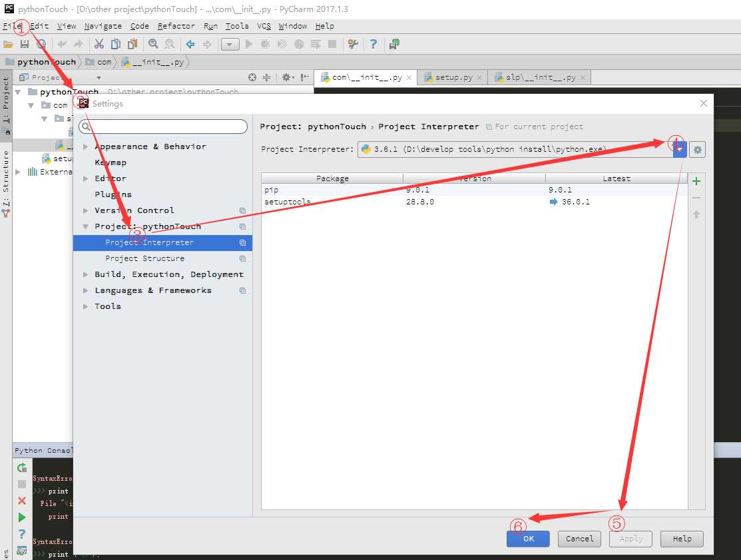Click the collapse all icon in Project panel
The height and width of the screenshot is (560, 741).
(x=266, y=77)
